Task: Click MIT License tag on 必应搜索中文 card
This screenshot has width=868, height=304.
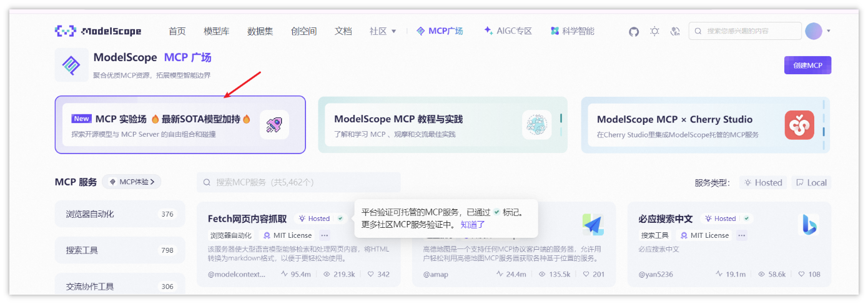Action: [704, 235]
